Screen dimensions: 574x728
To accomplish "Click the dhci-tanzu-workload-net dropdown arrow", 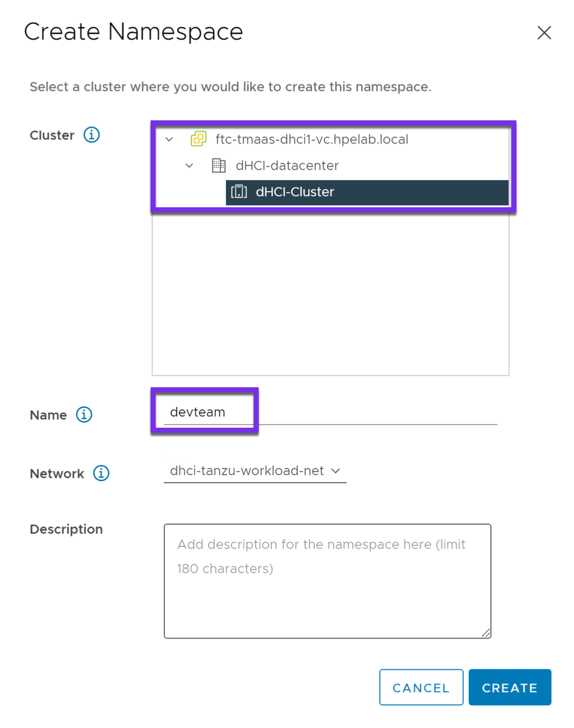I will (x=336, y=471).
